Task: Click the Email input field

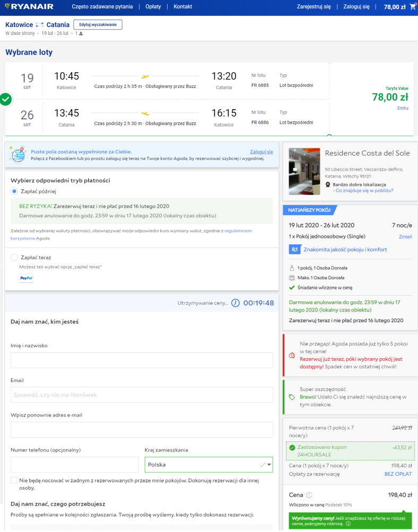Action: 142,395
